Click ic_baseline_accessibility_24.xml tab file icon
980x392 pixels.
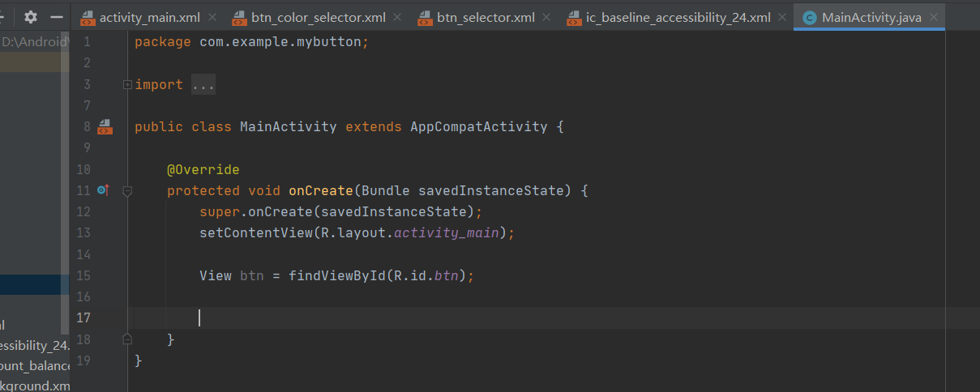click(574, 17)
